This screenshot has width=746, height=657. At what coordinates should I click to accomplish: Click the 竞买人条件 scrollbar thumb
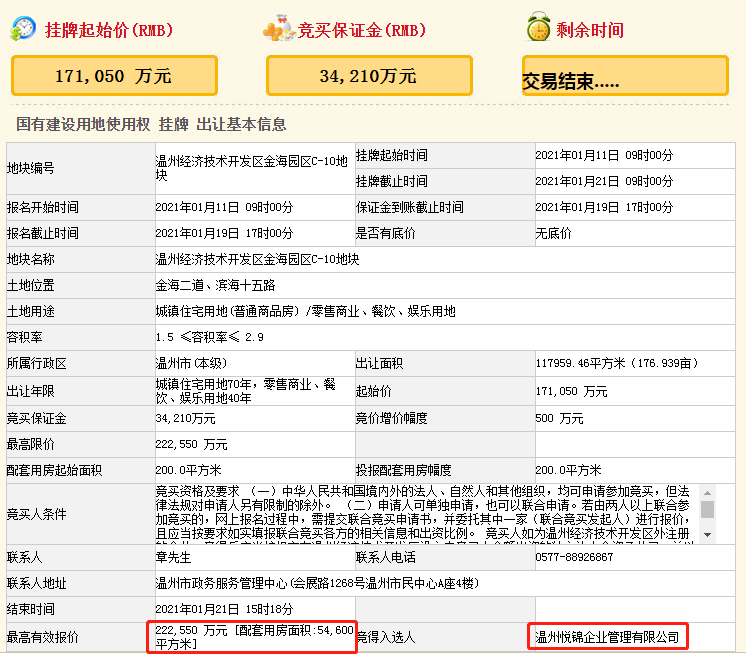(x=707, y=509)
